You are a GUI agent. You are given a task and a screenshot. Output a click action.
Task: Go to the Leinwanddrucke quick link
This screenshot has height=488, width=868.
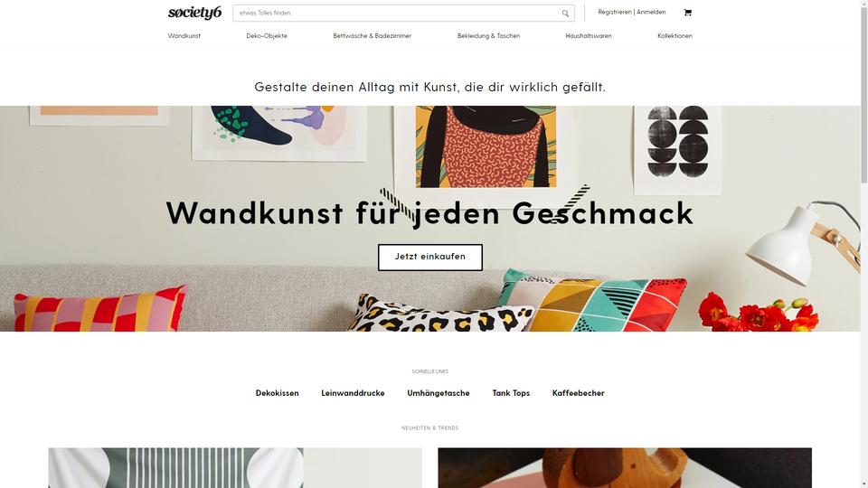[354, 393]
